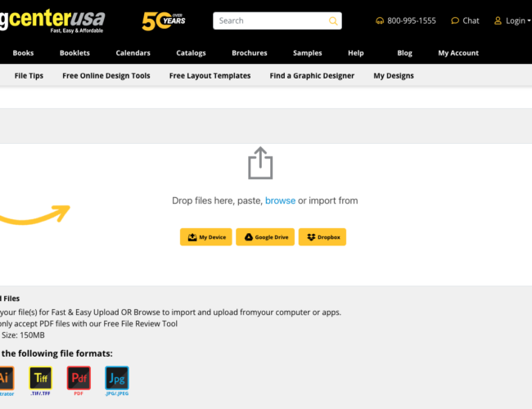Open the Login dropdown
Image resolution: width=532 pixels, height=409 pixels.
point(512,20)
